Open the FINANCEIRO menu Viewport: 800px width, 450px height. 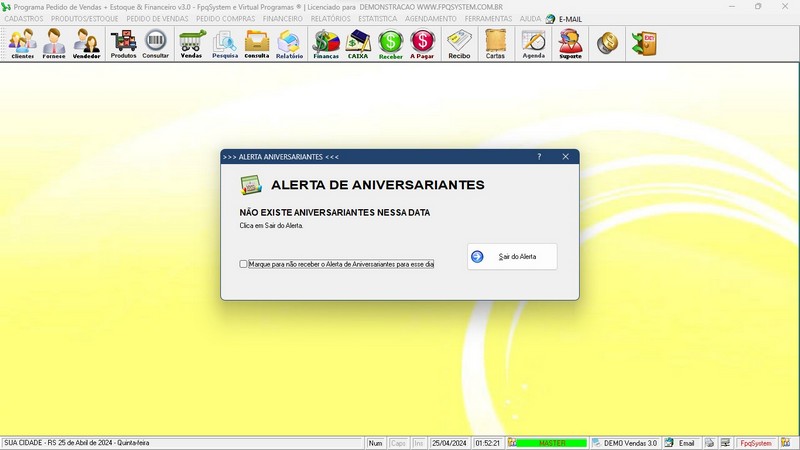pos(283,19)
